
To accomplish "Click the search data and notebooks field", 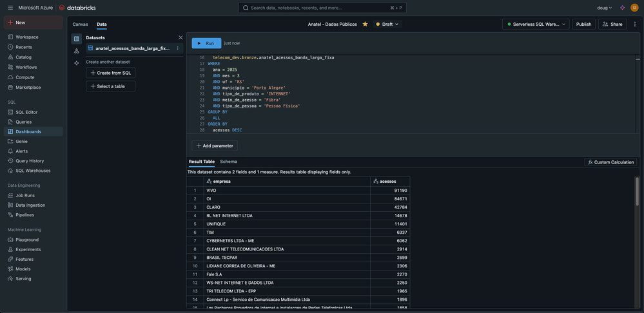I will [x=322, y=8].
